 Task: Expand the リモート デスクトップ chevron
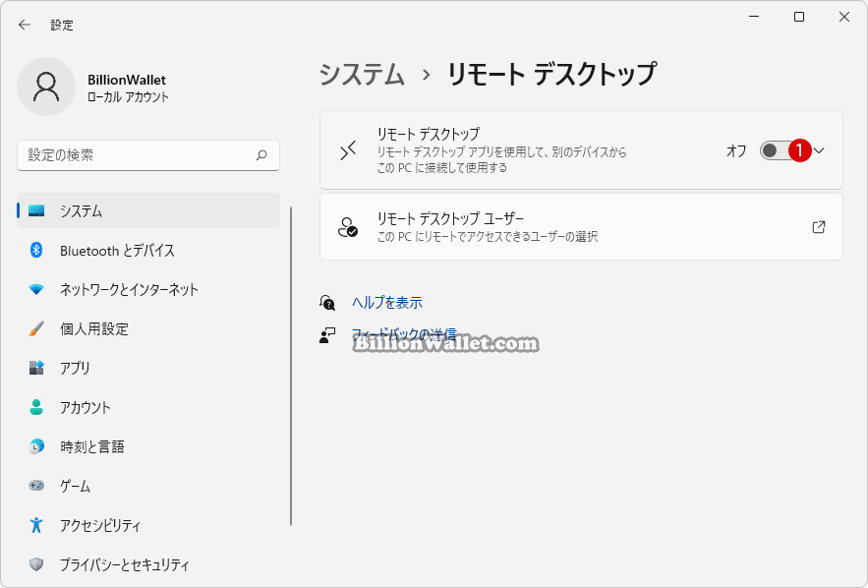819,150
